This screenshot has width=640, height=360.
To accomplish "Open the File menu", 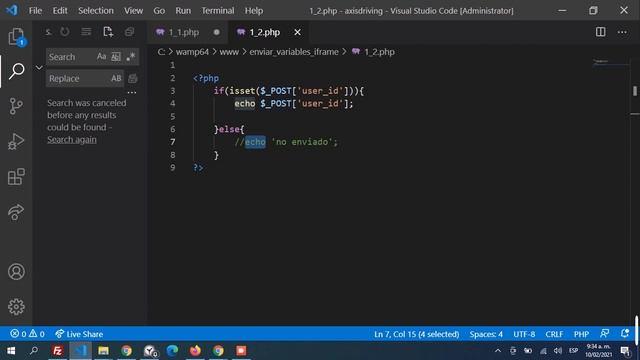I will coord(35,11).
